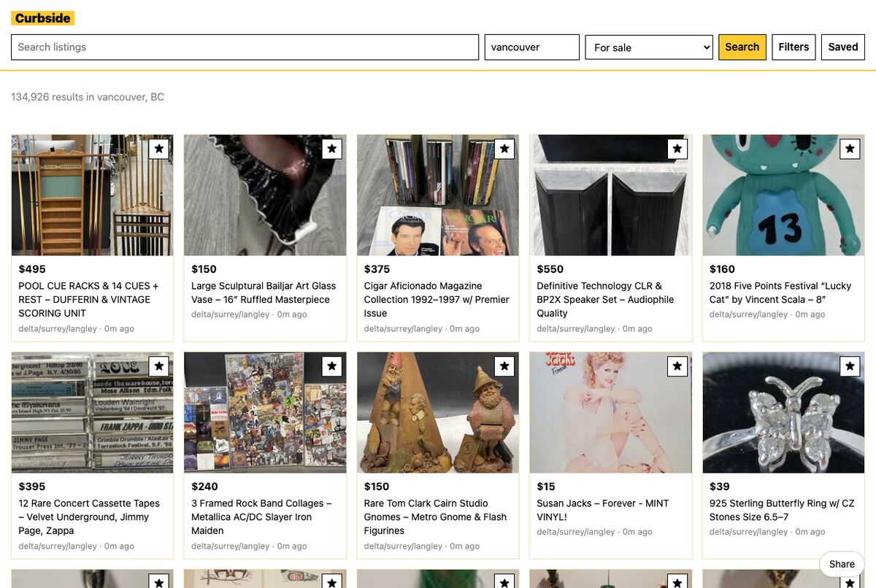Open the ruffled glass vase photo
The height and width of the screenshot is (588, 876).
point(265,195)
